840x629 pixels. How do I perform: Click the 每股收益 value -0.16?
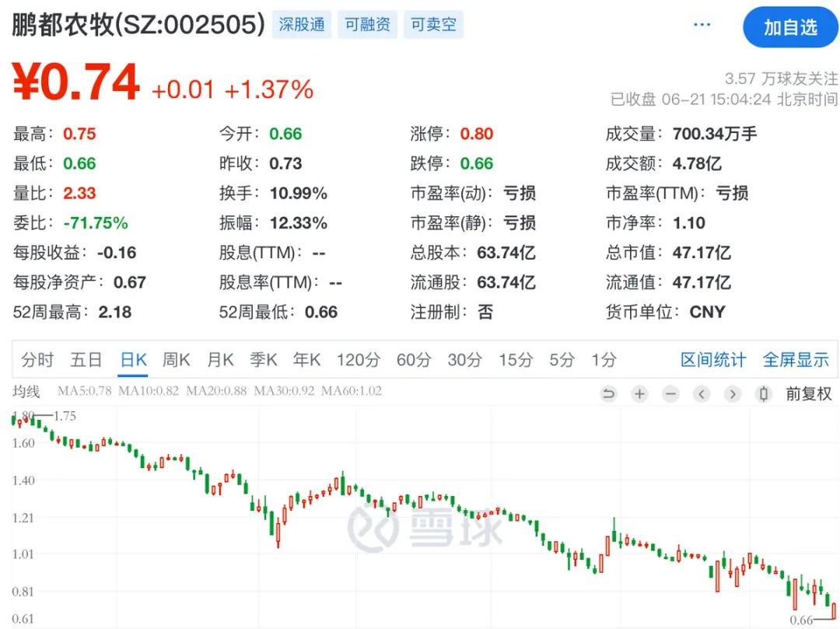click(117, 253)
